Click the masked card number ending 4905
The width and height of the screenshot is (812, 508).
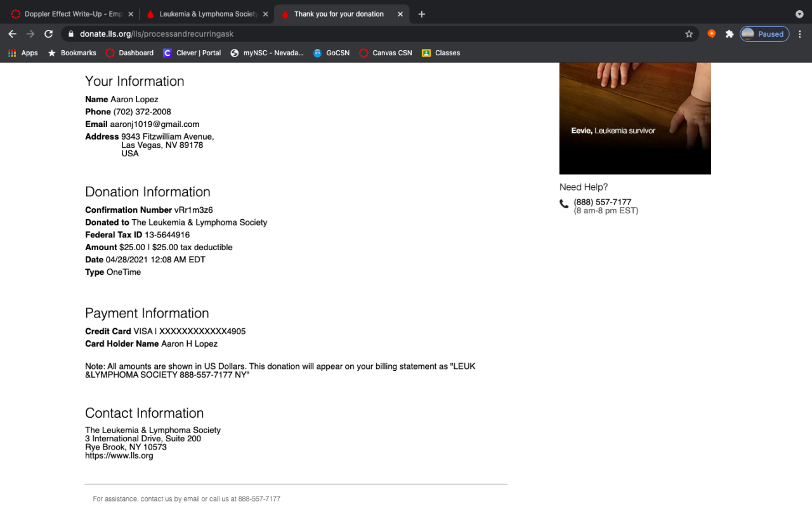click(x=202, y=331)
